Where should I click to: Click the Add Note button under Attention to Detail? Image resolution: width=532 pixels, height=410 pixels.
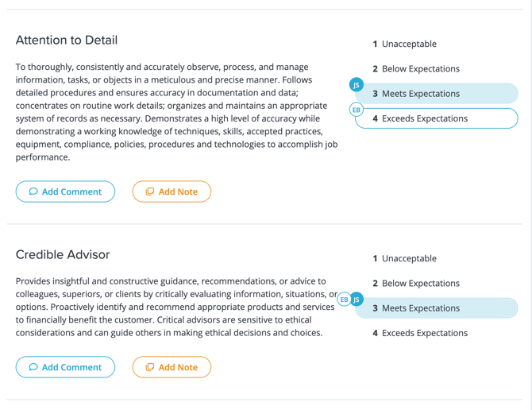tap(172, 191)
